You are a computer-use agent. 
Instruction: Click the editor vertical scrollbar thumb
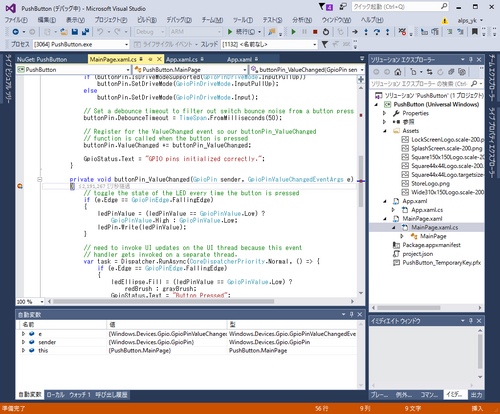(x=361, y=182)
